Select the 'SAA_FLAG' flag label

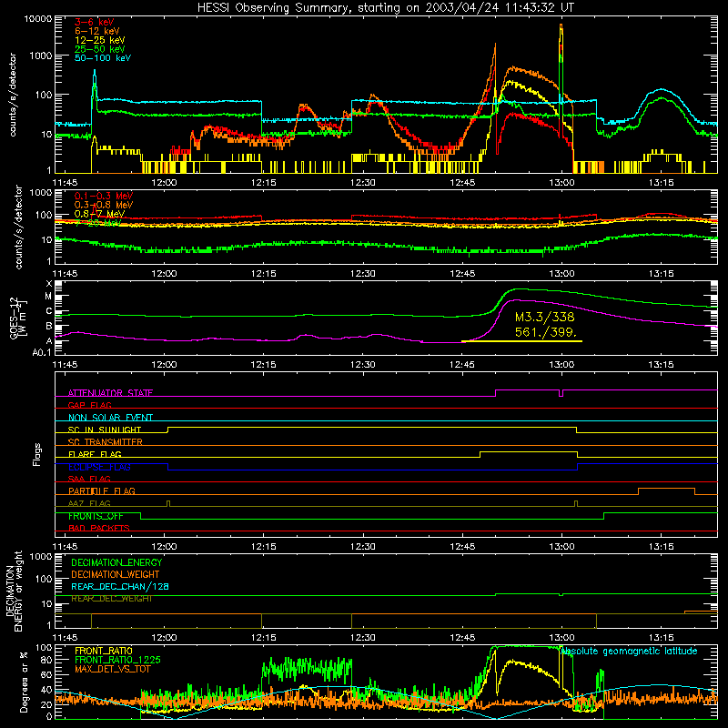(89, 479)
